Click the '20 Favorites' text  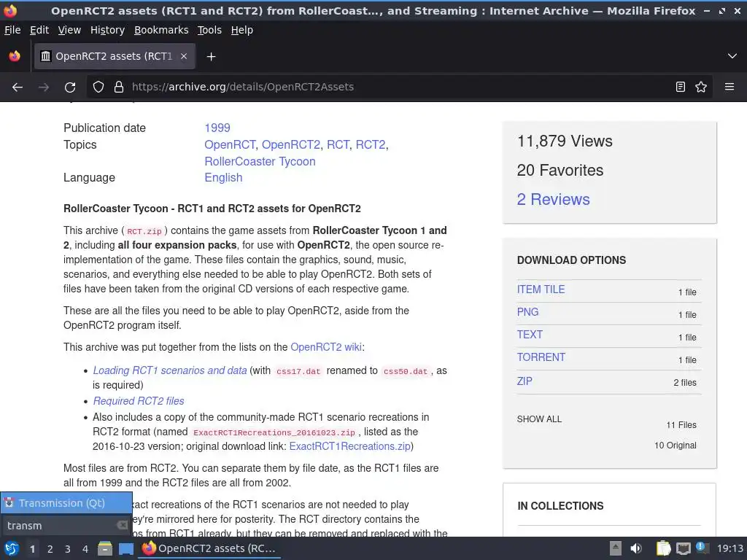point(560,171)
